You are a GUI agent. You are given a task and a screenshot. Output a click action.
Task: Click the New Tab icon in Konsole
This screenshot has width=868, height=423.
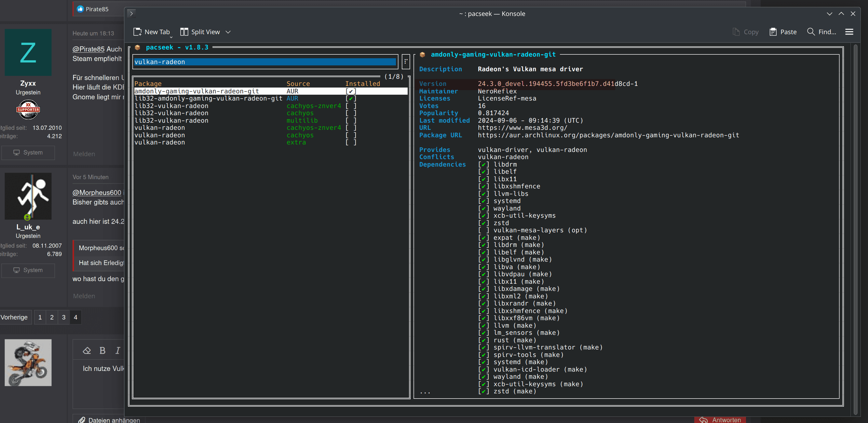[137, 32]
